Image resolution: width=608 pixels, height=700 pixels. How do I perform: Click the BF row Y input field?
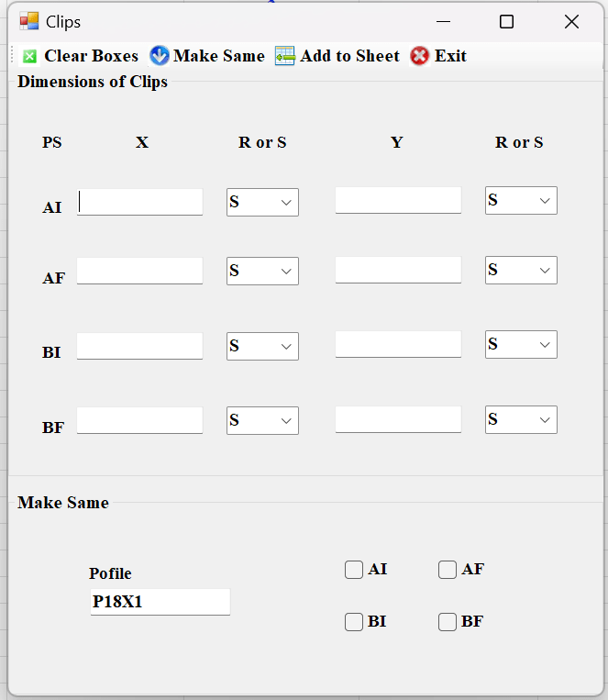tap(398, 419)
